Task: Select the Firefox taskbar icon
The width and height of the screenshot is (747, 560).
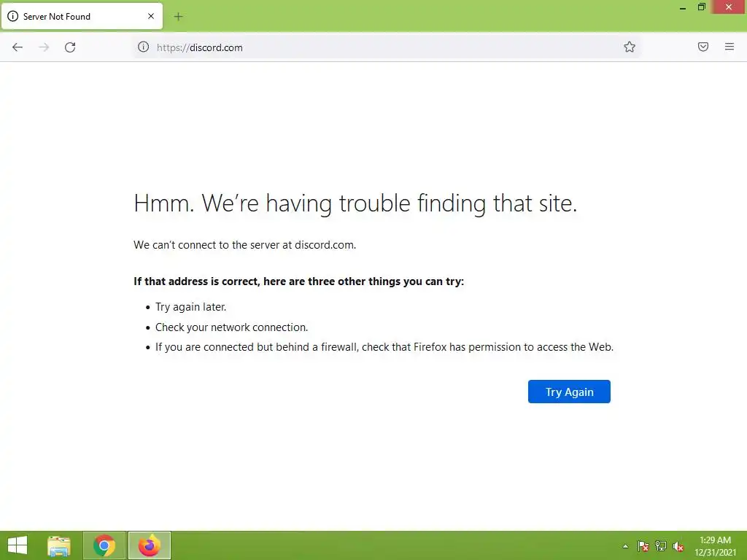Action: pos(149,545)
